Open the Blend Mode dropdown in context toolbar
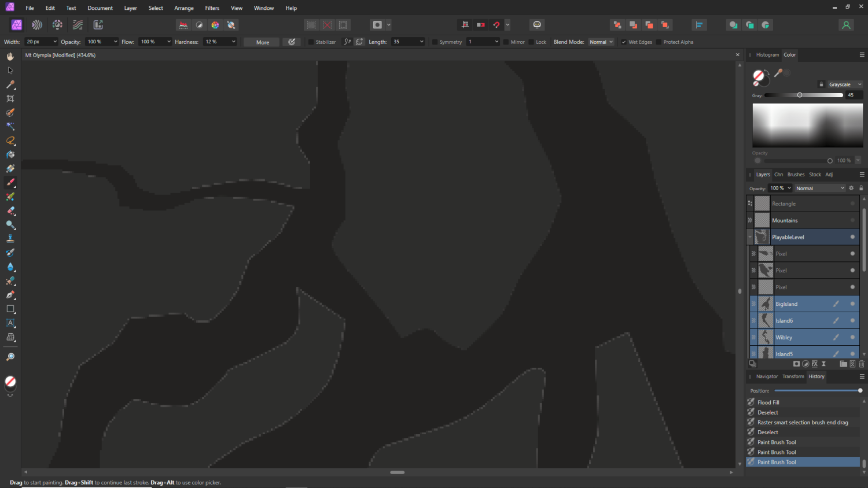The image size is (868, 488). pyautogui.click(x=601, y=42)
